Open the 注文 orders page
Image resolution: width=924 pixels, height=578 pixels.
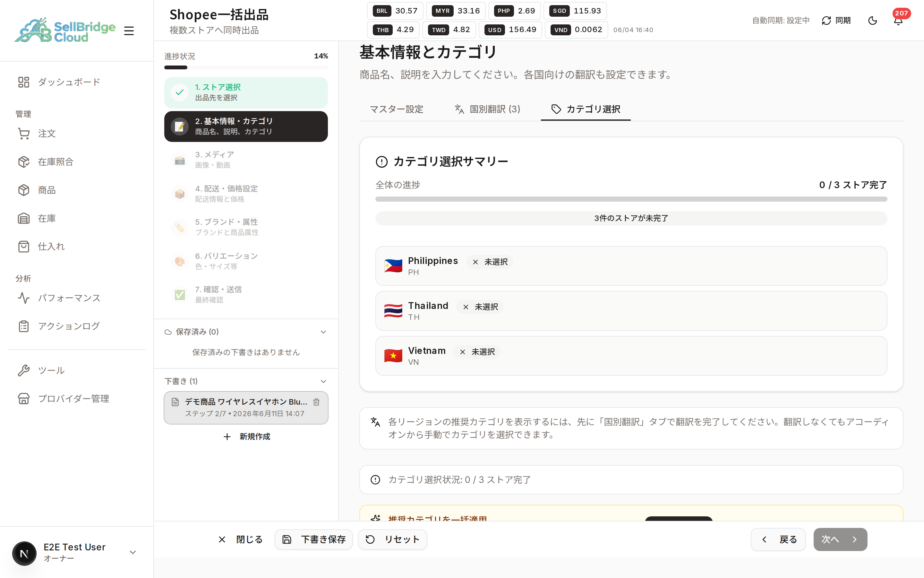coord(76,133)
